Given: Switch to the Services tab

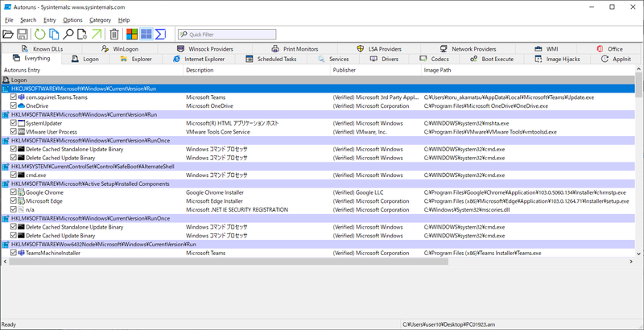Looking at the screenshot, I should pyautogui.click(x=333, y=59).
